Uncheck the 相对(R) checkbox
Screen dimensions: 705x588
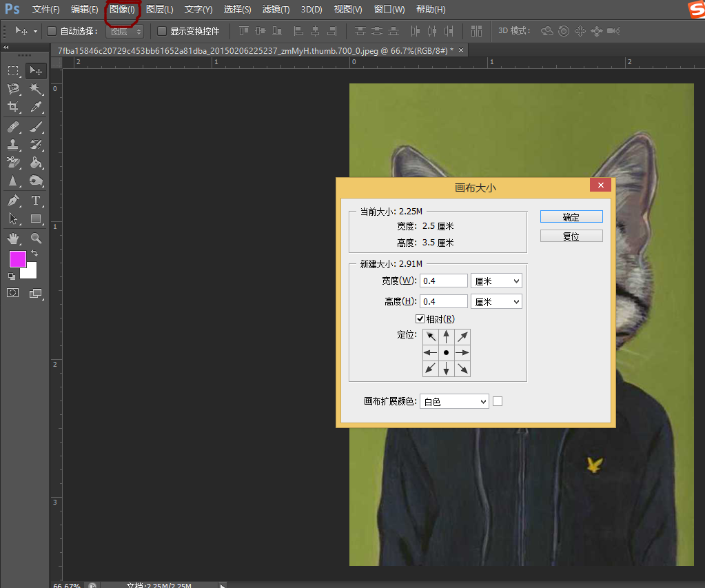(x=420, y=319)
